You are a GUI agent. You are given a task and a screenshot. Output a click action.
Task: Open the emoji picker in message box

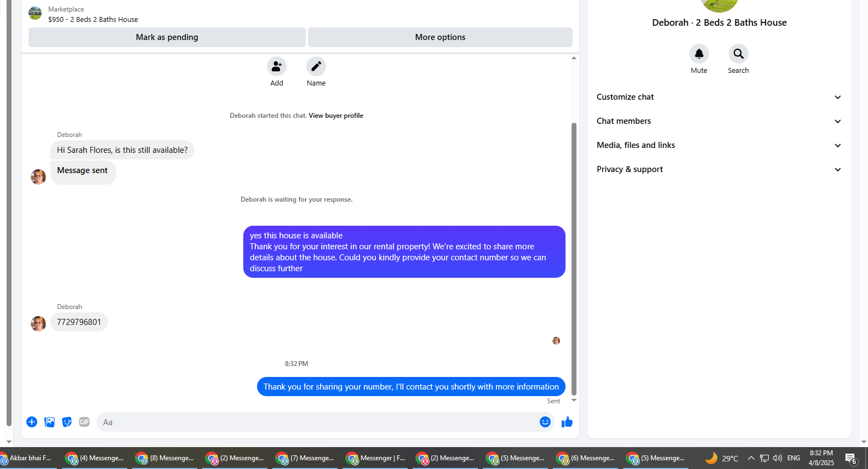click(545, 422)
